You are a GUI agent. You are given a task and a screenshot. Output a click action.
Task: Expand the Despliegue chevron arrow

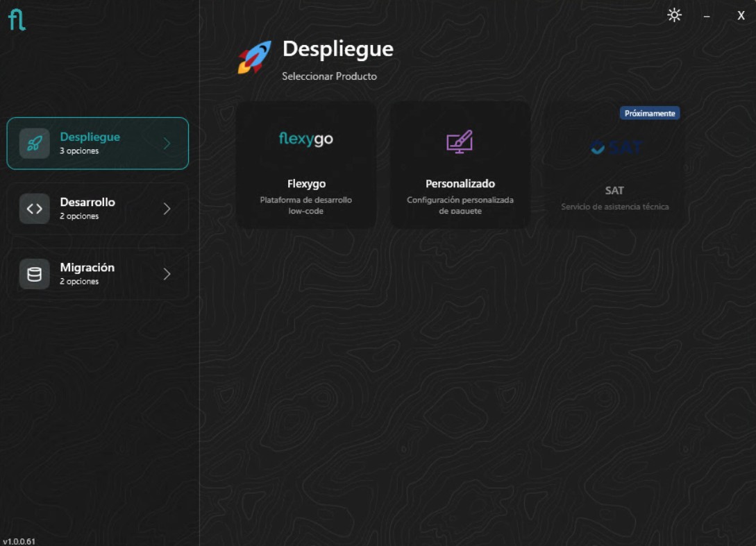point(167,144)
